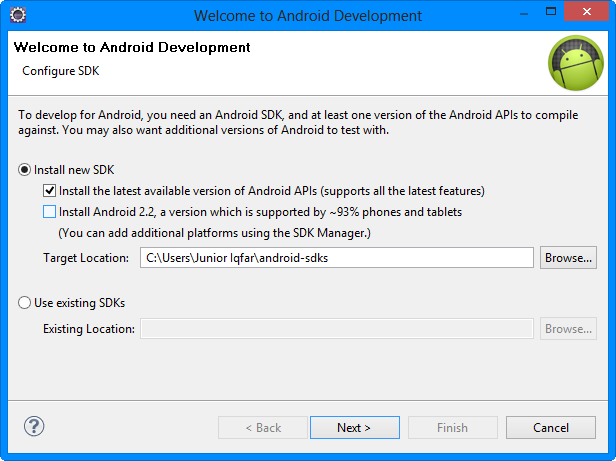The image size is (616, 461).
Task: Click Browse next to Existing Location
Action: (568, 329)
